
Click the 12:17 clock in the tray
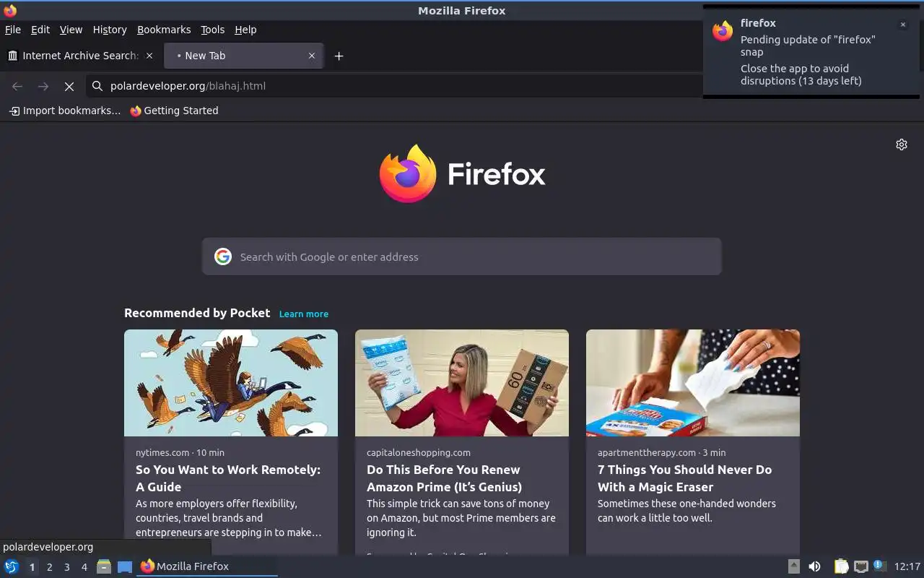point(907,566)
